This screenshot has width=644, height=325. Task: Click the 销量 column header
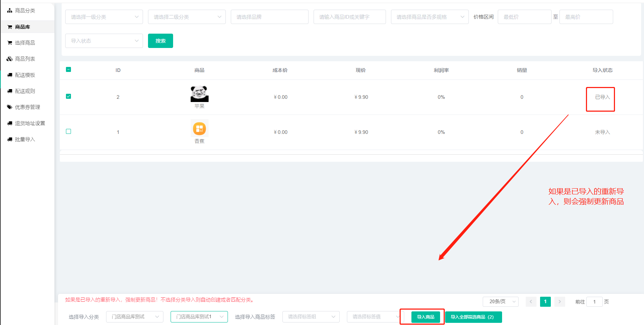tap(522, 70)
